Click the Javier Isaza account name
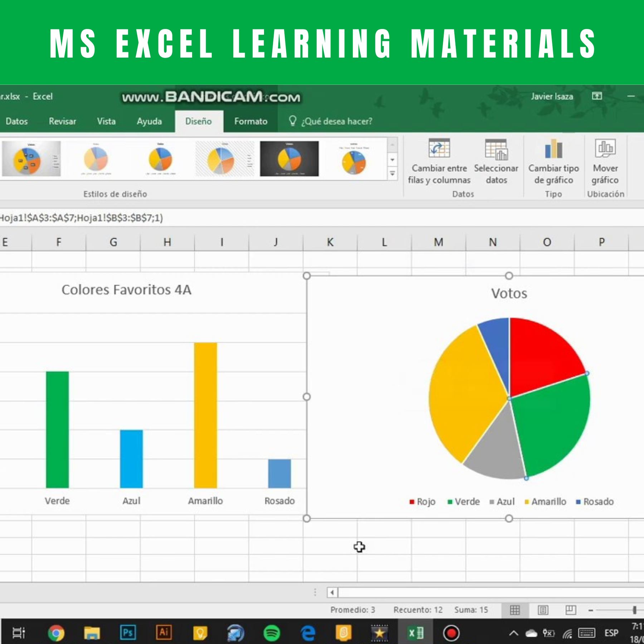The height and width of the screenshot is (644, 644). coord(552,96)
